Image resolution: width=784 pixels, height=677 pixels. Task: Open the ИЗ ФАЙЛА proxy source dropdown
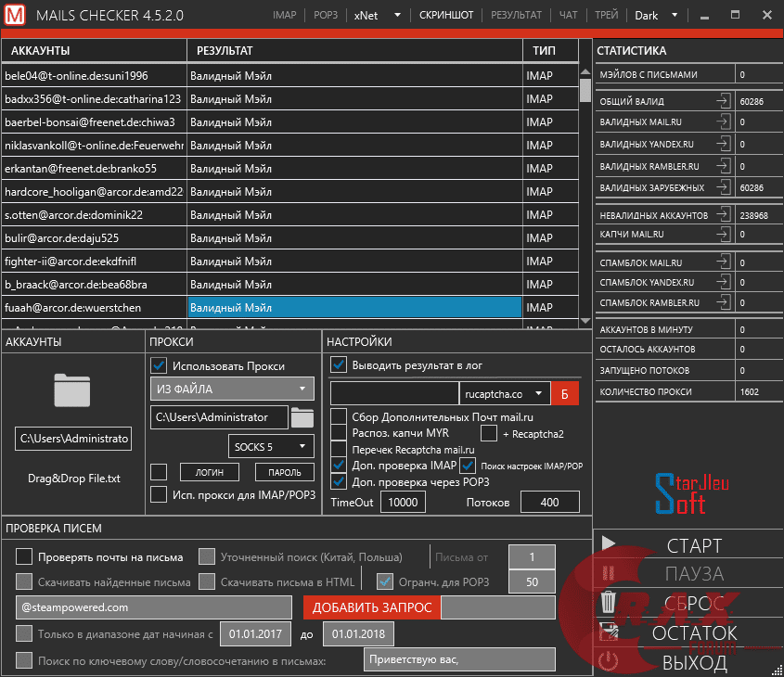[232, 390]
